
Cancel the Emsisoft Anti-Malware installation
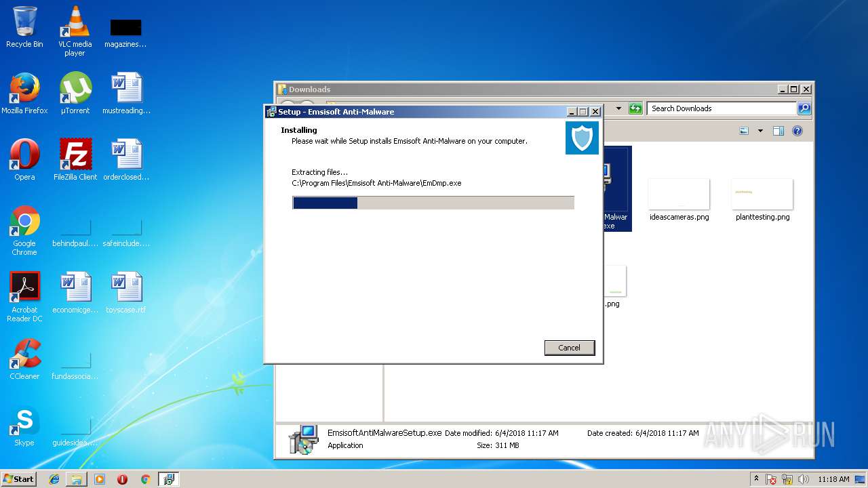(570, 348)
